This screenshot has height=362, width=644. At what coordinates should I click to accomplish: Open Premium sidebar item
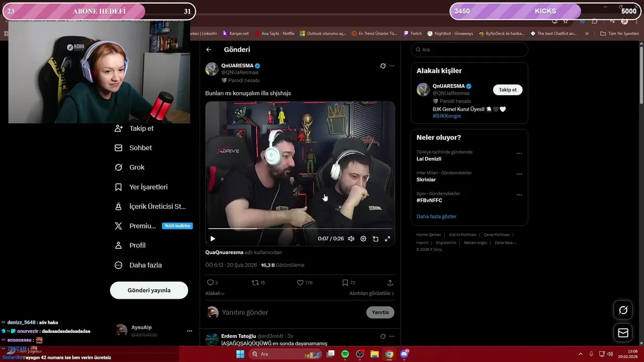[153, 226]
